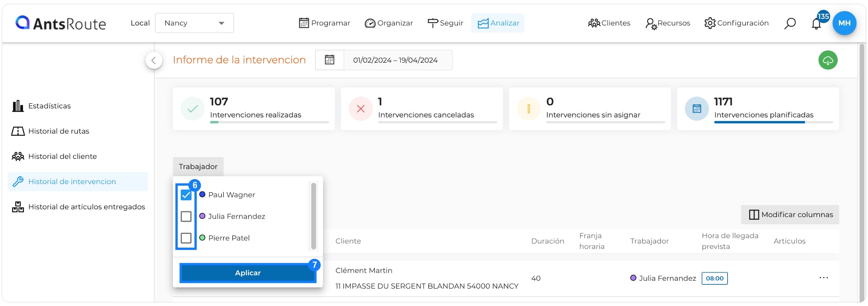Image resolution: width=868 pixels, height=306 pixels.
Task: Click the calendar icon beside date range
Action: [x=330, y=60]
